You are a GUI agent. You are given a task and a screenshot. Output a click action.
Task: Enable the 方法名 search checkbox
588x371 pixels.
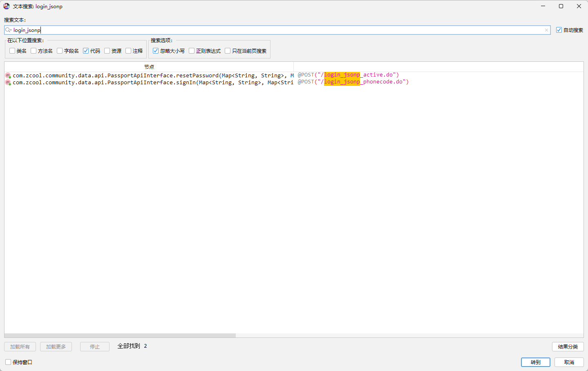[34, 51]
